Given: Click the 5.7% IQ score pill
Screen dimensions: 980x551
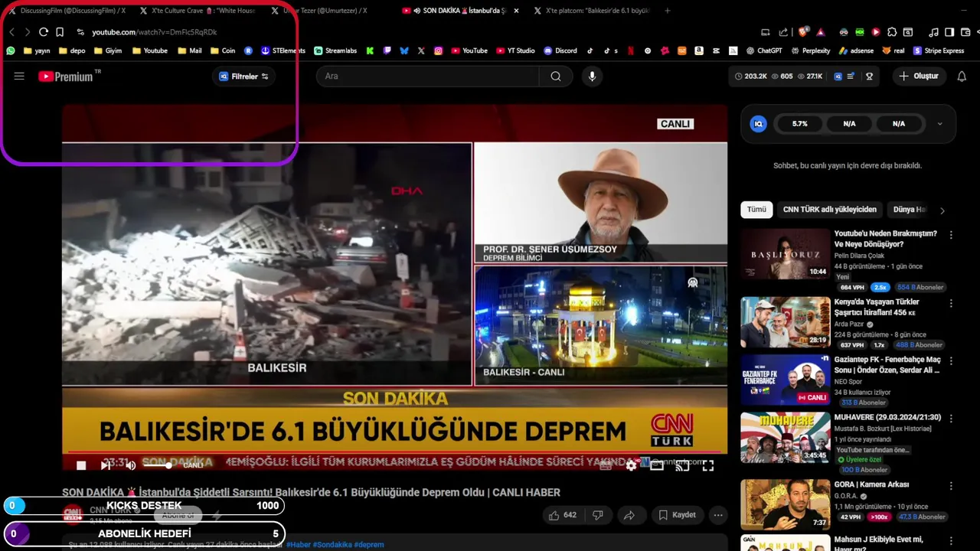Looking at the screenshot, I should pyautogui.click(x=800, y=123).
